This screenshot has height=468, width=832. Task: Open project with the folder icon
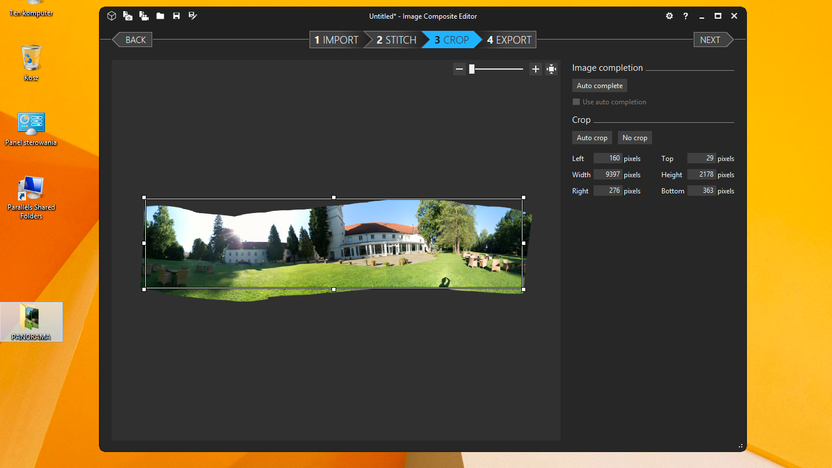[160, 16]
